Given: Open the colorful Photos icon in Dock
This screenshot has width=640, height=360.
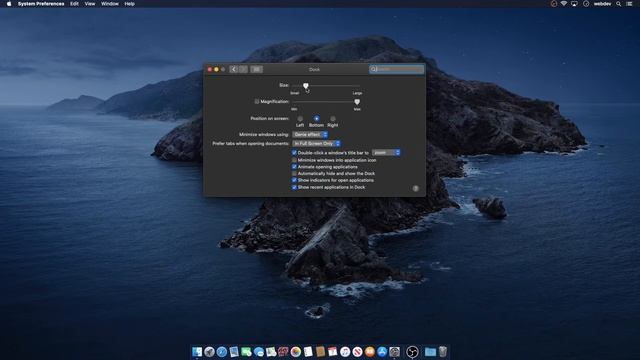Looking at the screenshot, I should pyautogui.click(x=296, y=351).
